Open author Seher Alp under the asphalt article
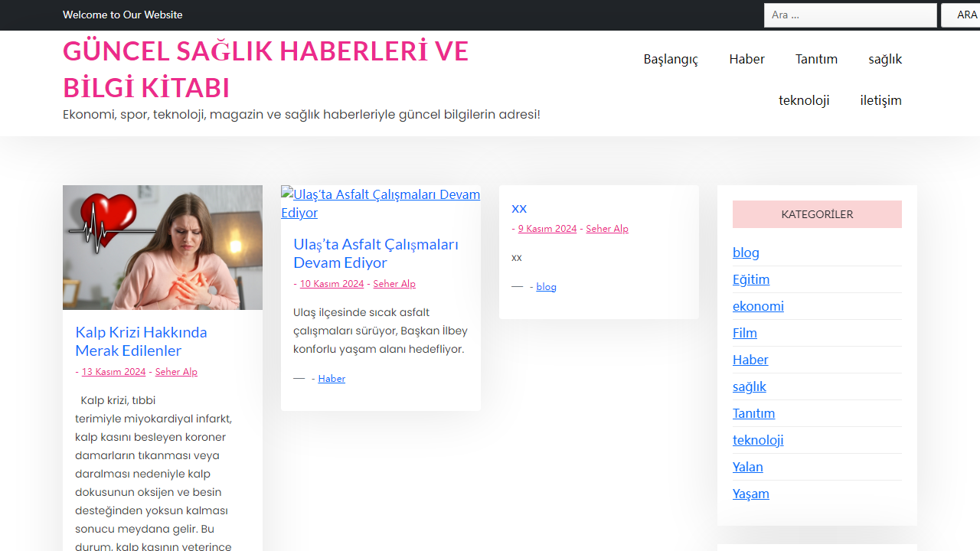This screenshot has height=551, width=980. [x=394, y=283]
